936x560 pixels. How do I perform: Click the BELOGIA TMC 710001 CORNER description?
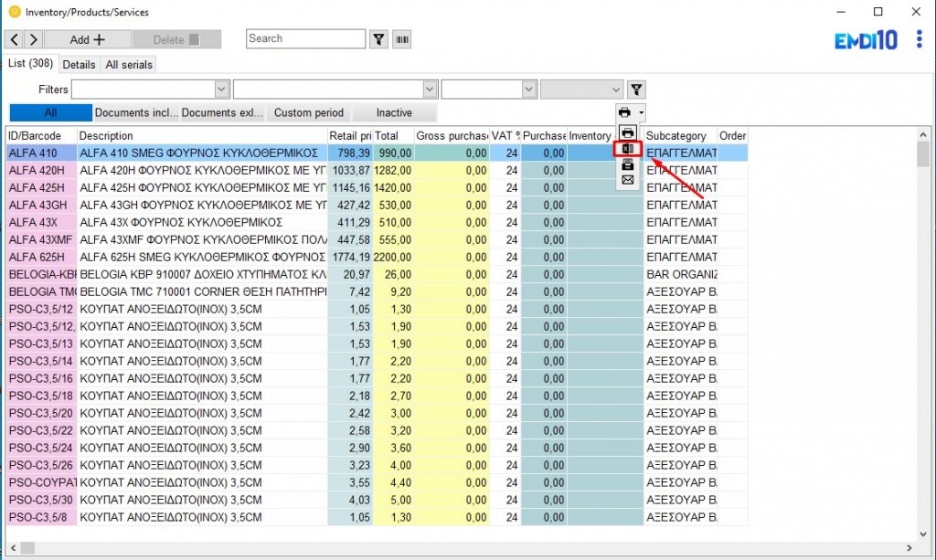tap(202, 291)
